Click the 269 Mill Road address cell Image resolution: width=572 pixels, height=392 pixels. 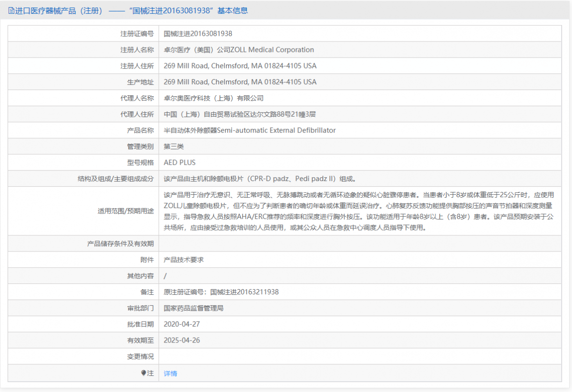[241, 65]
